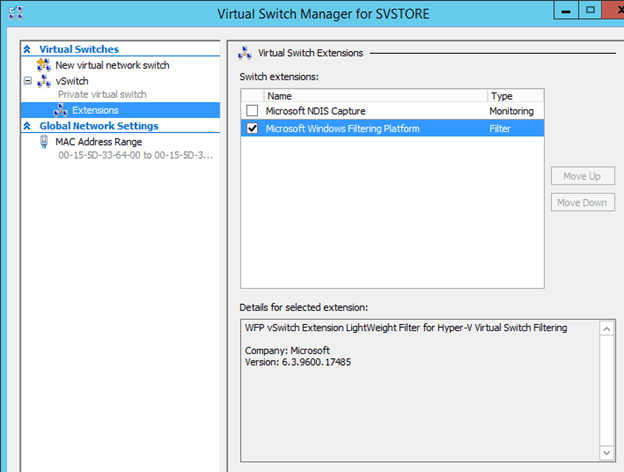Click the New virtual network switch icon
624x472 pixels.
coord(44,65)
